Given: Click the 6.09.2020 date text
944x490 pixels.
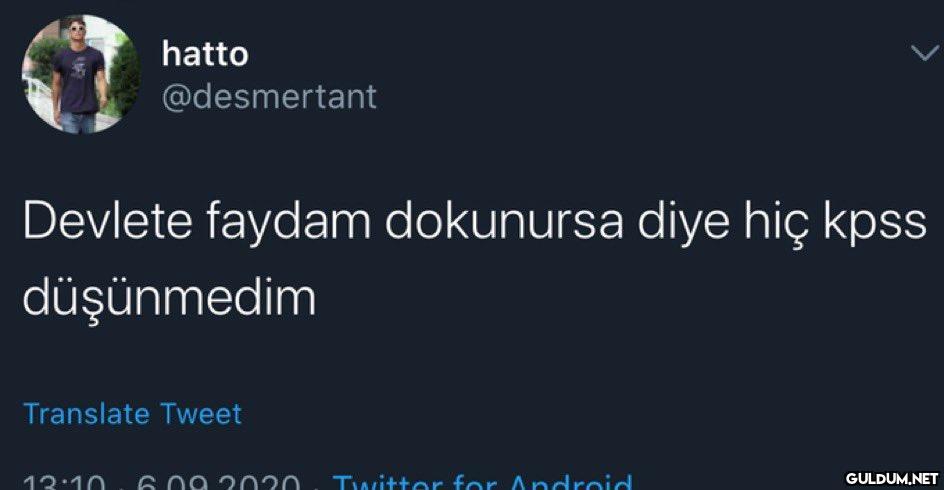Looking at the screenshot, I should coord(219,482).
